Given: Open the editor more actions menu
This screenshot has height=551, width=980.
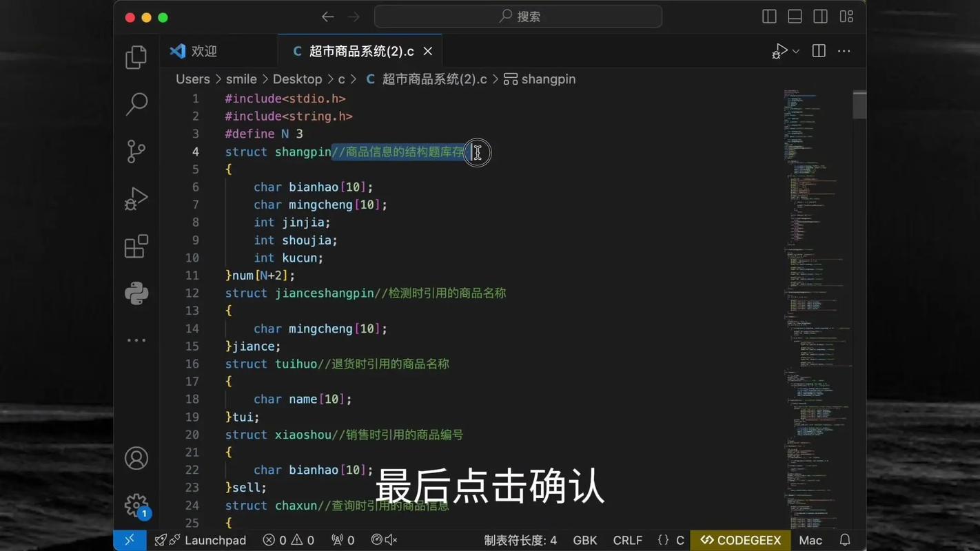Looking at the screenshot, I should 844,51.
